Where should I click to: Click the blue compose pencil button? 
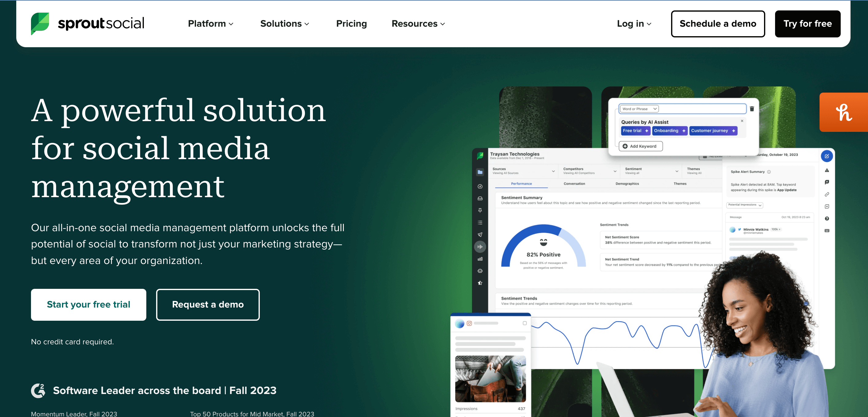827,156
